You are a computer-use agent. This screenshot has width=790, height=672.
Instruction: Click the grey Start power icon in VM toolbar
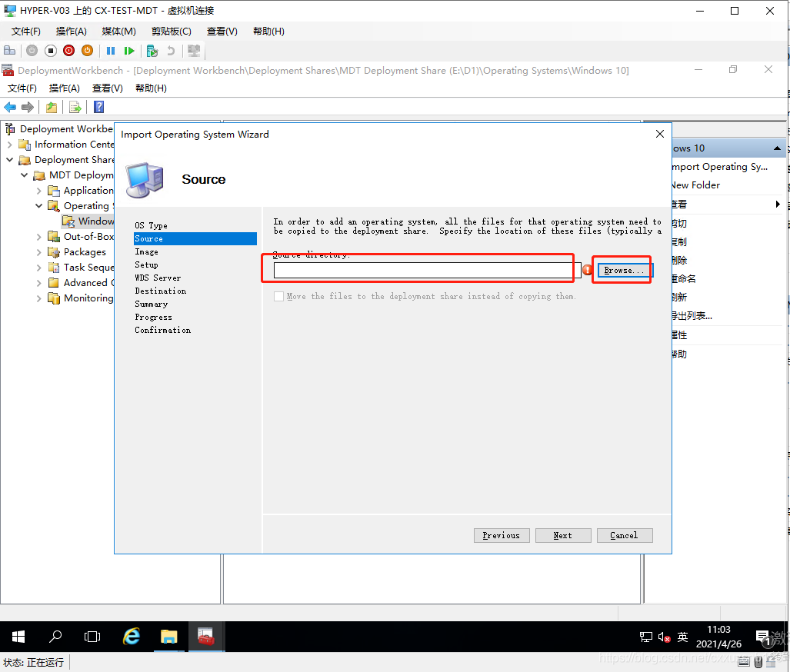(32, 51)
